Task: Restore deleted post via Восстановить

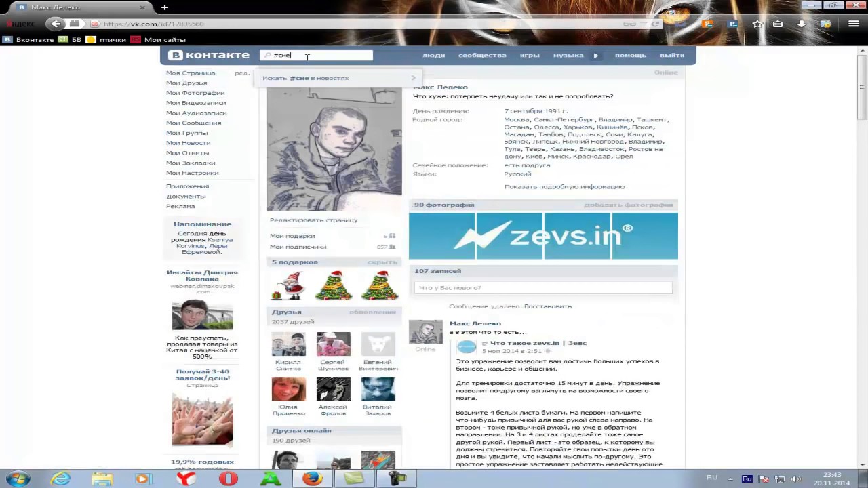Action: tap(547, 306)
